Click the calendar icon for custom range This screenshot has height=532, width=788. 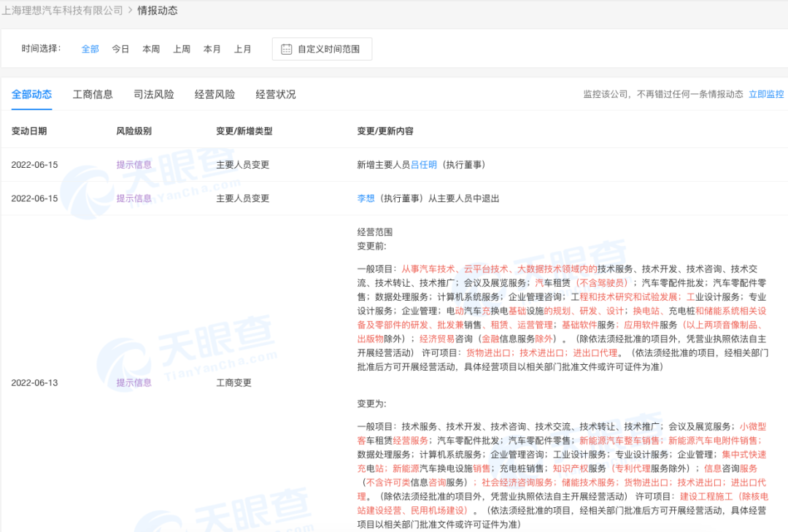click(x=286, y=49)
